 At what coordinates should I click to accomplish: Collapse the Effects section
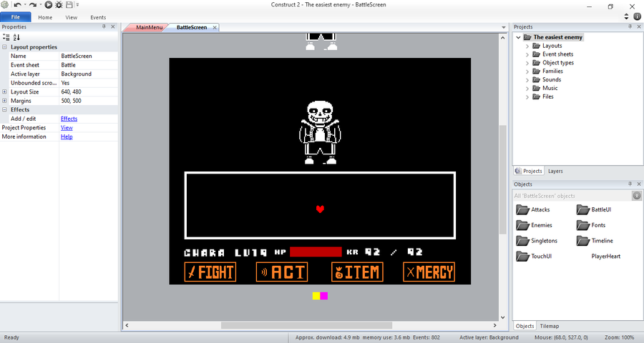4,110
